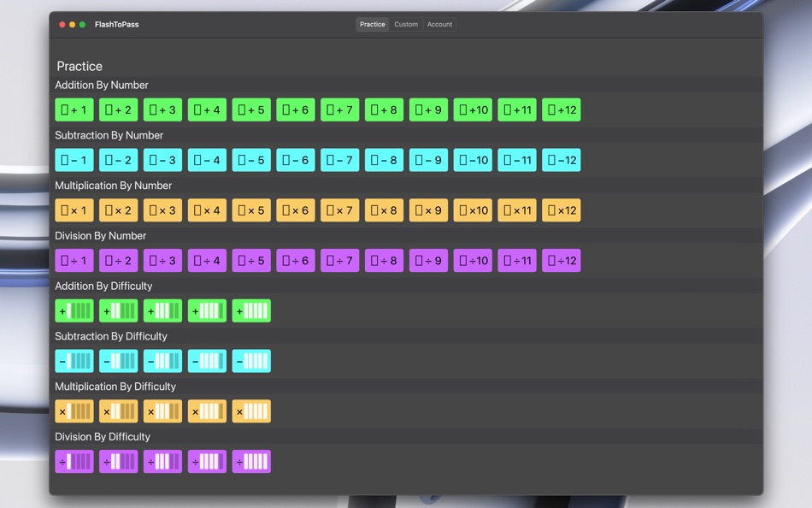Viewport: 812px width, 508px height.
Task: Start the hardest addition difficulty level
Action: pos(251,311)
